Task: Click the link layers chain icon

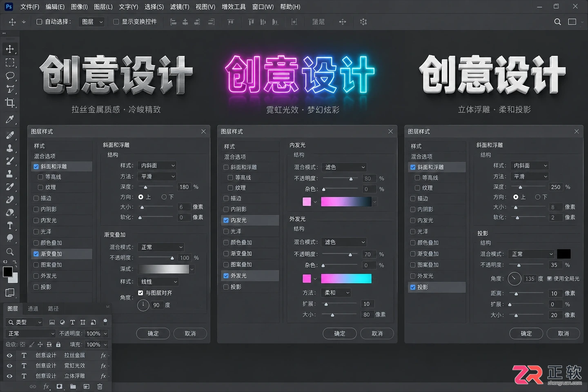Action: coord(33,386)
